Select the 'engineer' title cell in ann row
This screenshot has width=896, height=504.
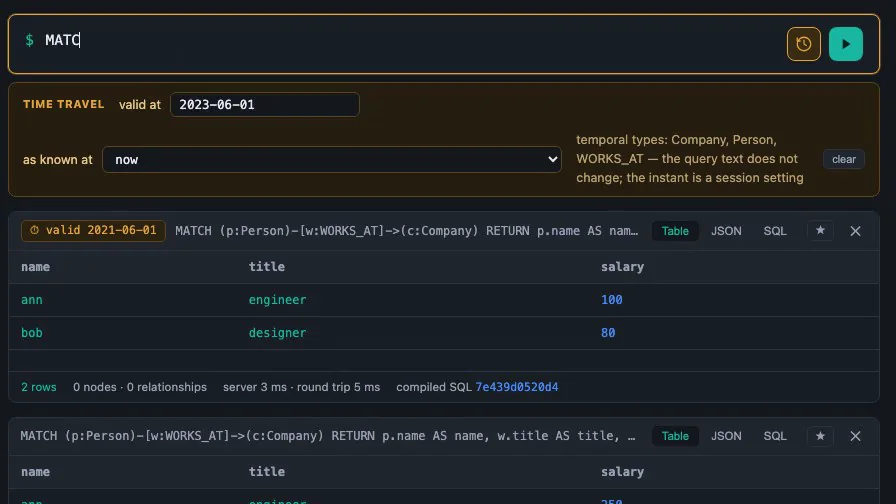coord(277,300)
